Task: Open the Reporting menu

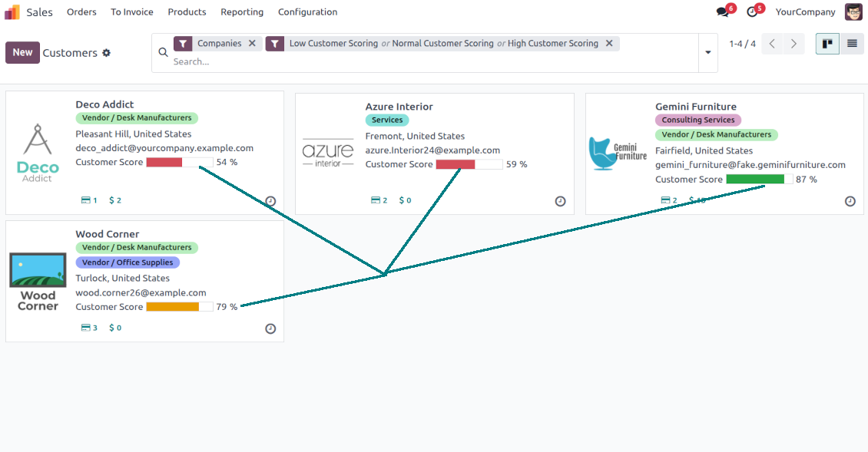Action: click(242, 12)
